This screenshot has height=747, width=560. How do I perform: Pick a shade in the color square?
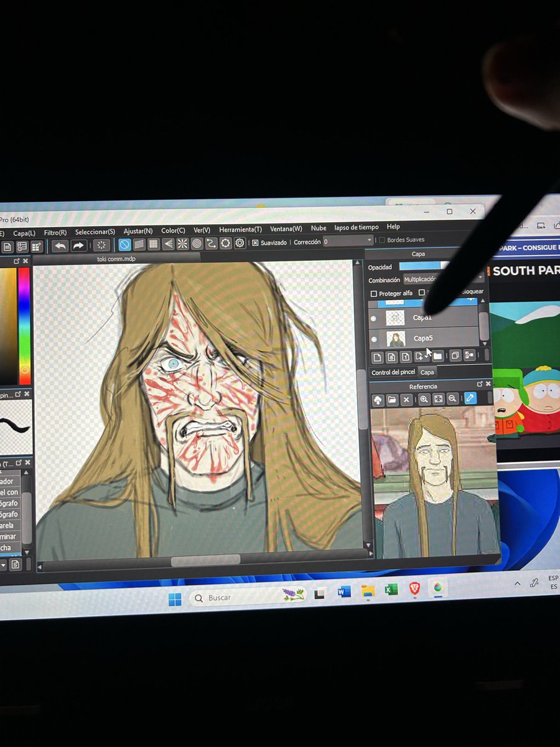click(7, 326)
